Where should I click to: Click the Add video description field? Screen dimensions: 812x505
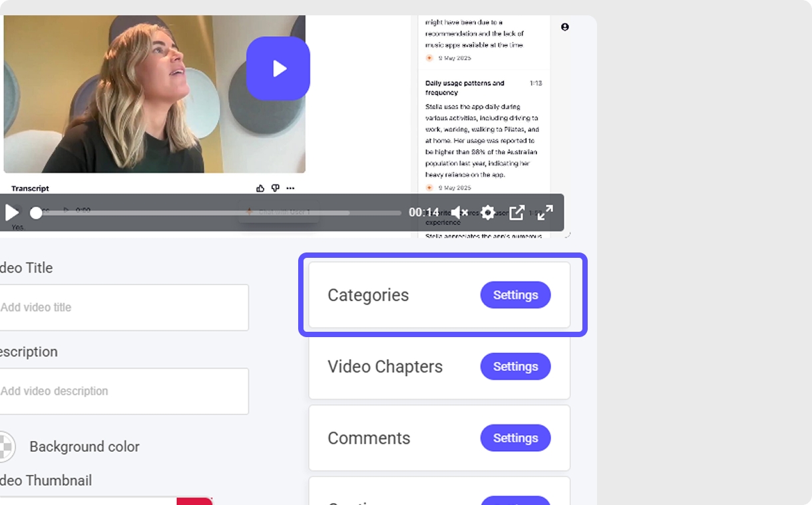[123, 391]
